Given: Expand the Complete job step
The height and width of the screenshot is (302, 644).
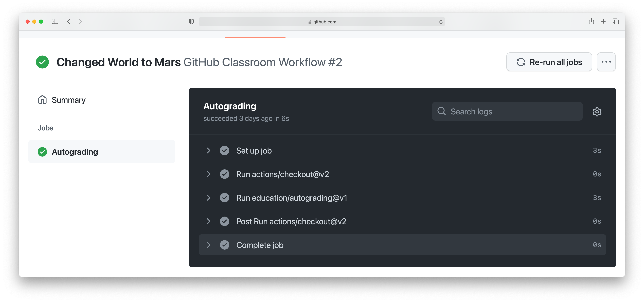Looking at the screenshot, I should point(209,245).
